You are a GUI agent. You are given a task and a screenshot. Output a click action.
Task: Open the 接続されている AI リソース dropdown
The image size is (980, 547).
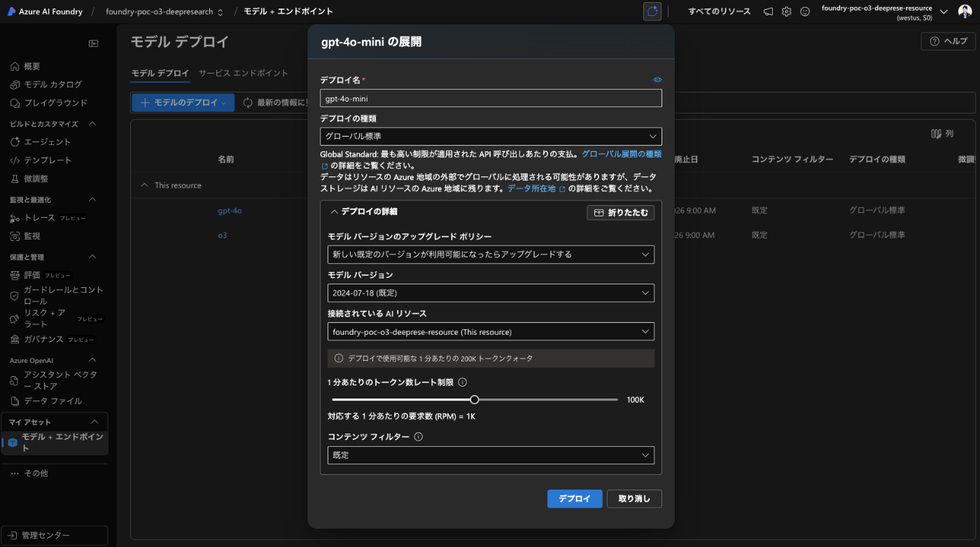491,331
